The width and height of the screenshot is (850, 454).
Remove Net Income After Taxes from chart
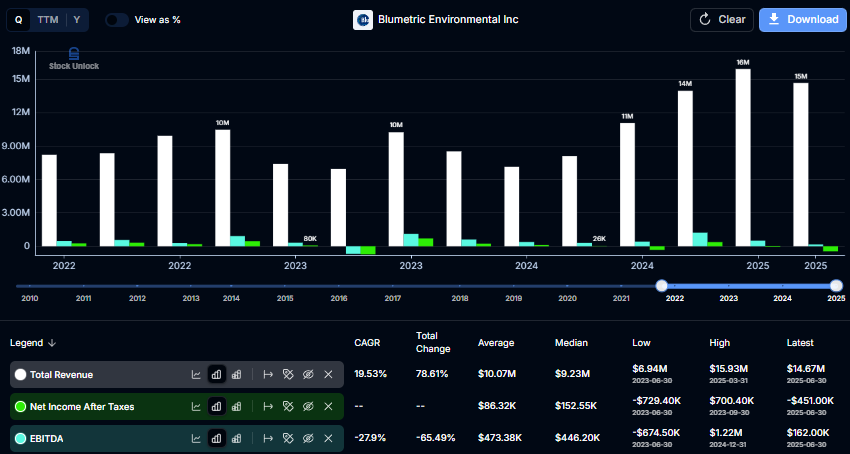(328, 406)
